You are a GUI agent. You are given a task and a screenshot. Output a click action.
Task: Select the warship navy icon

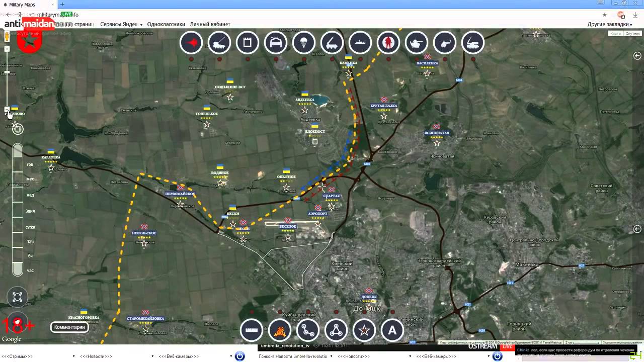pyautogui.click(x=360, y=43)
